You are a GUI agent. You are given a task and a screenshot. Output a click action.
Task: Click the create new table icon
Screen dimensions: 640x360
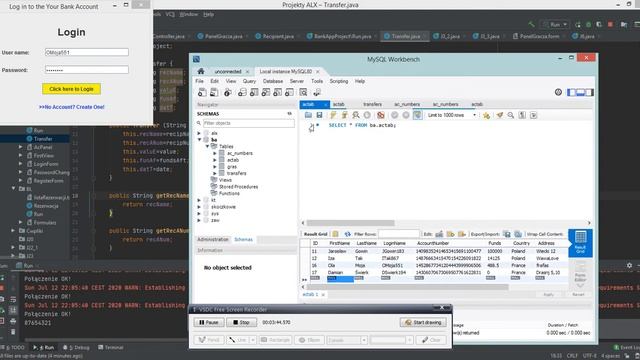click(254, 93)
